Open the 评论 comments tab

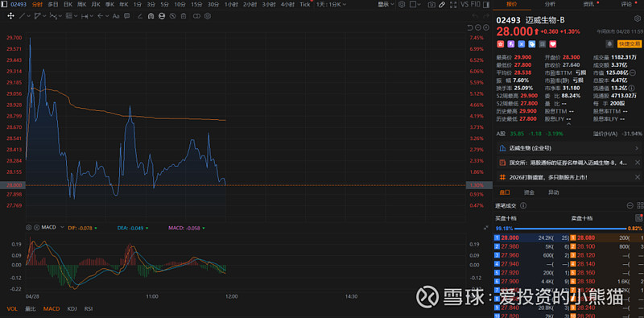click(x=626, y=4)
